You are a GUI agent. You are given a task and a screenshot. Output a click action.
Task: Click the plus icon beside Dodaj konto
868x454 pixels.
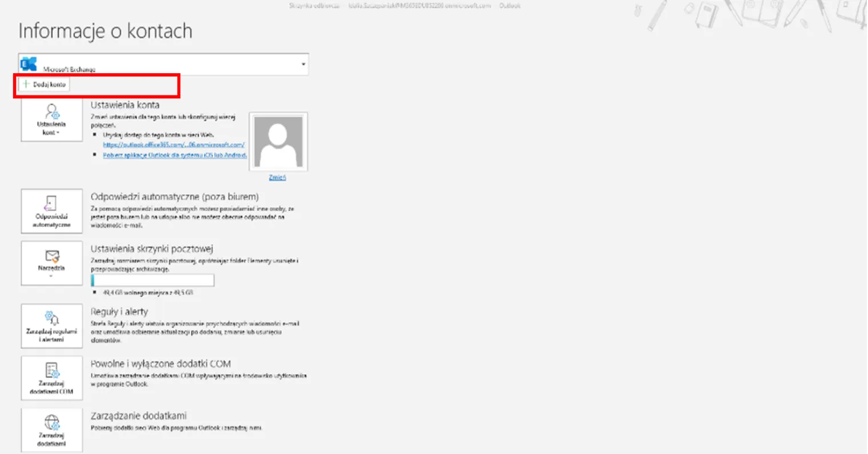point(26,84)
